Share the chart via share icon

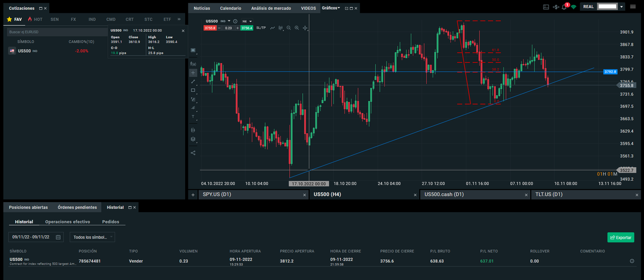(193, 153)
